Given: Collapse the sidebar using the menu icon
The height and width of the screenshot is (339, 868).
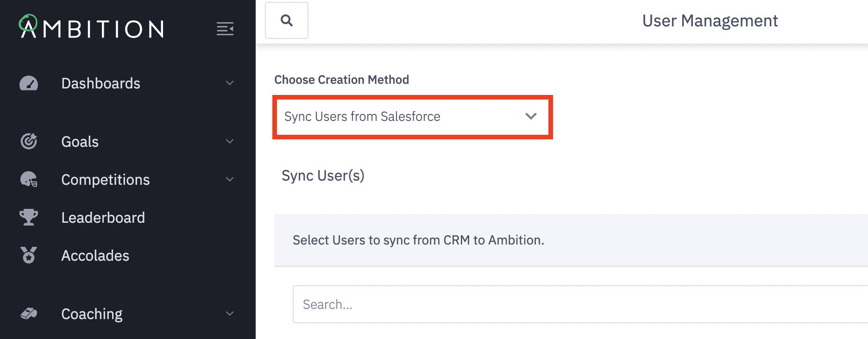Looking at the screenshot, I should click(x=225, y=29).
